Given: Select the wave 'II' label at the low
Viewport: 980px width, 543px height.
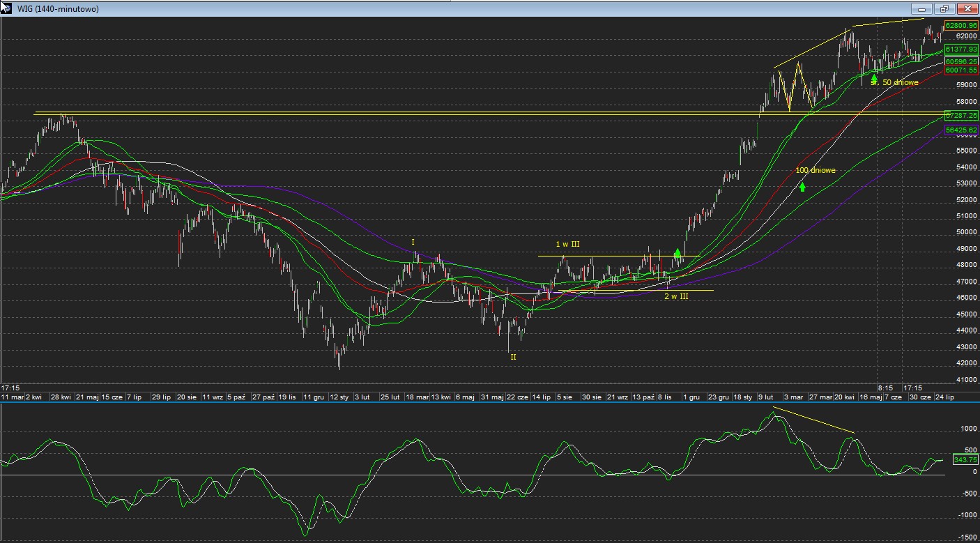Looking at the screenshot, I should (513, 356).
